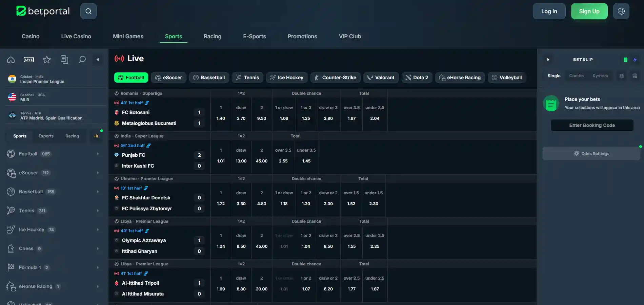The image size is (644, 305).
Task: Open Odds Settings
Action: (x=591, y=154)
